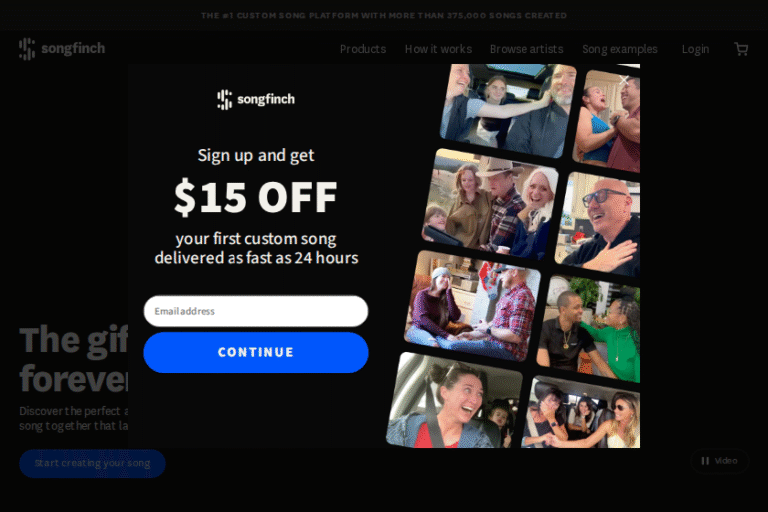Open the How it works menu item
The image size is (768, 512).
click(438, 49)
